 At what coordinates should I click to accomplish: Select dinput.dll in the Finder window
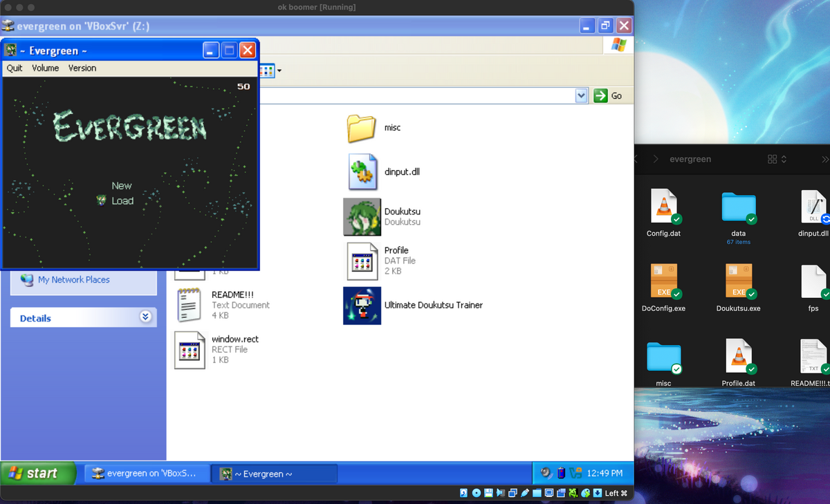tap(813, 208)
